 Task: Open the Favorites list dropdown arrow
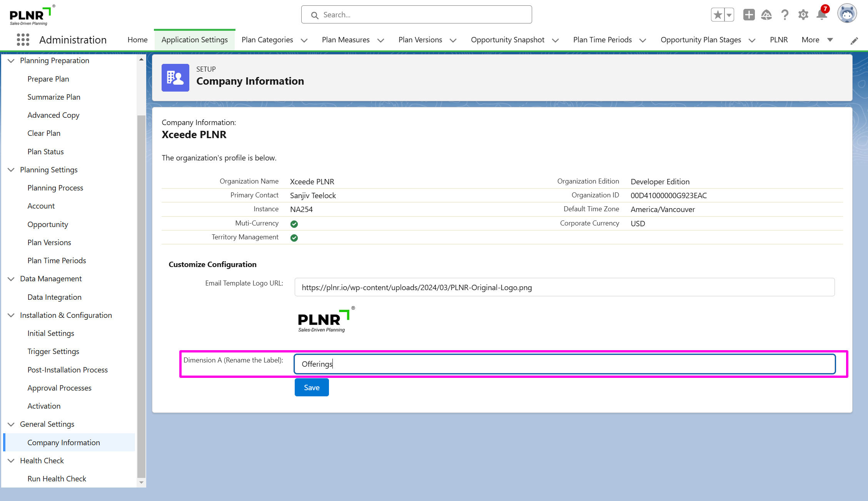click(729, 15)
